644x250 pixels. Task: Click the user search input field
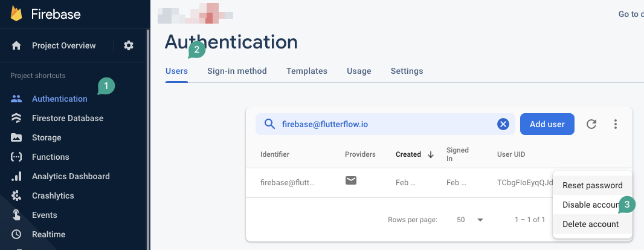385,124
